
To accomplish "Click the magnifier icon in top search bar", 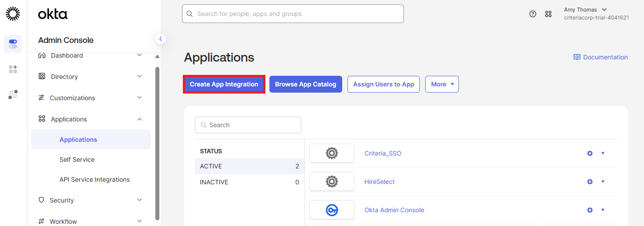I will coord(190,14).
